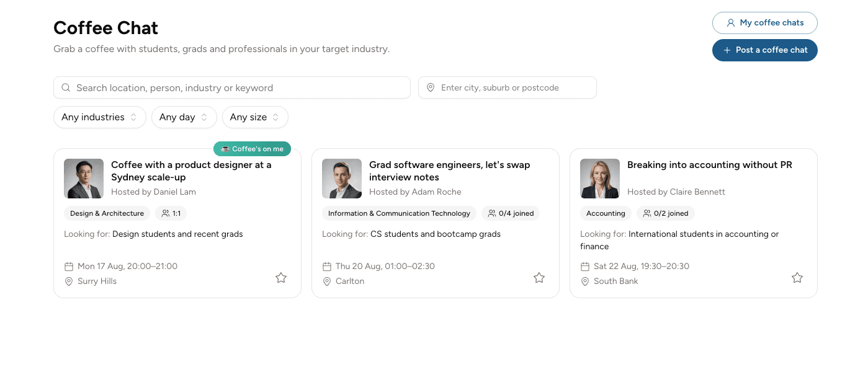Star the Daniel Lam coffee chat card
The height and width of the screenshot is (372, 868).
[281, 278]
